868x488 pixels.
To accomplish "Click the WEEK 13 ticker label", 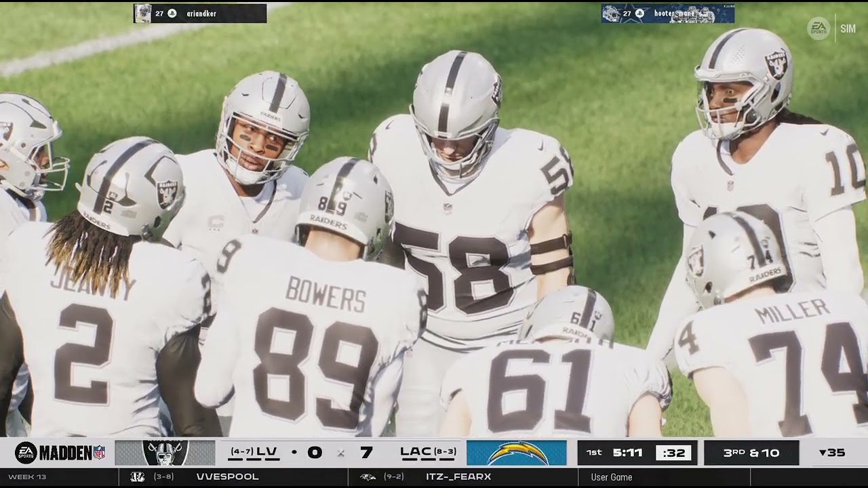I will (27, 477).
